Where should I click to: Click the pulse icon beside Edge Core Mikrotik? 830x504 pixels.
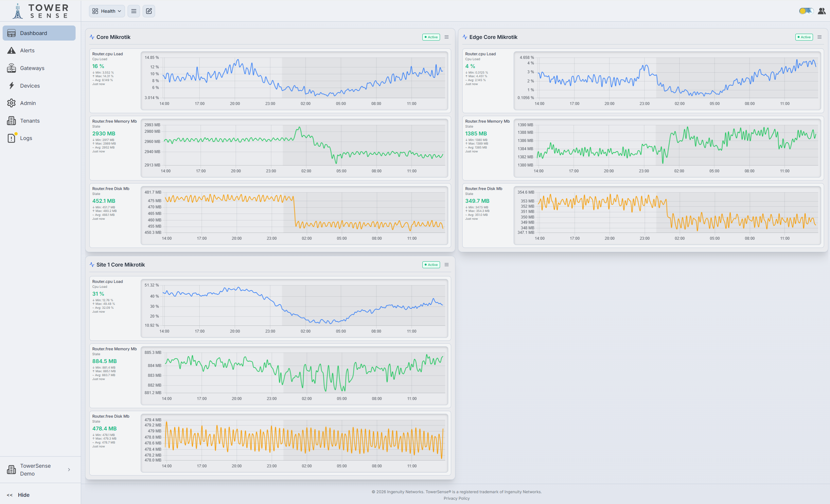[x=465, y=37]
